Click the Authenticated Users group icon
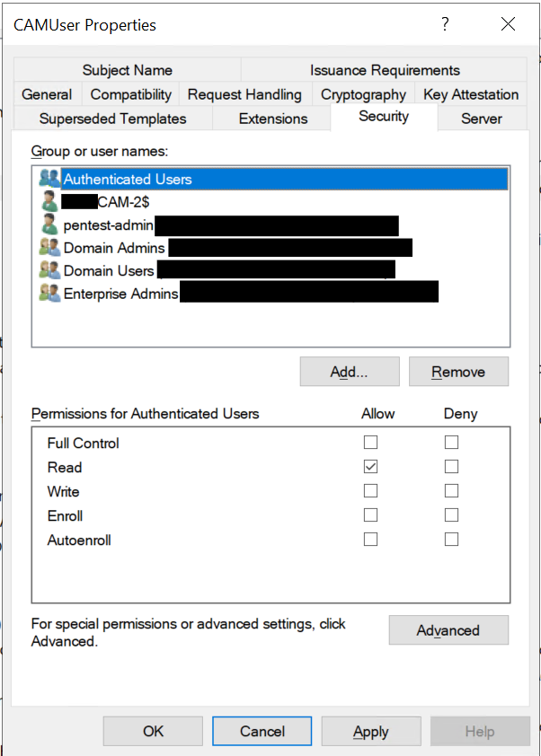The image size is (541, 756). [x=49, y=179]
